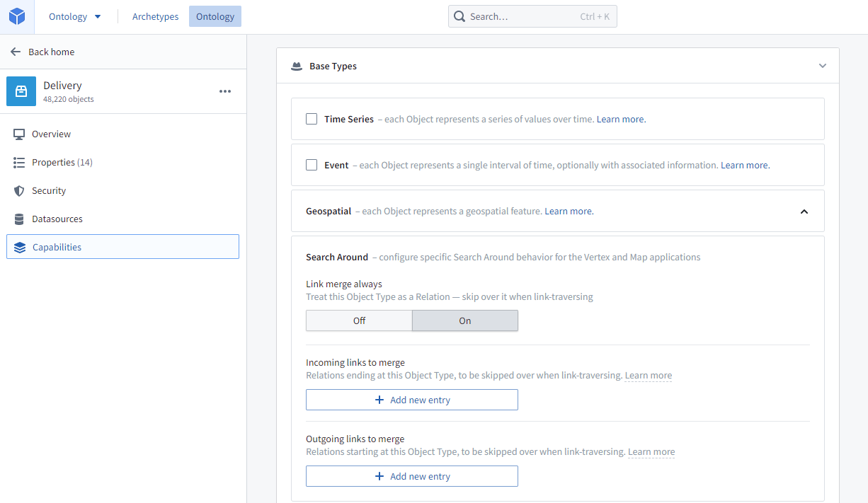Viewport: 868px width, 503px height.
Task: Enable the Event checkbox
Action: tap(312, 165)
